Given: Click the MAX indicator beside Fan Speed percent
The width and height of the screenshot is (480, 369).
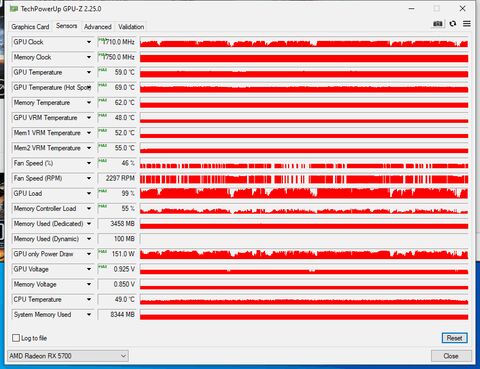Looking at the screenshot, I should [103, 161].
